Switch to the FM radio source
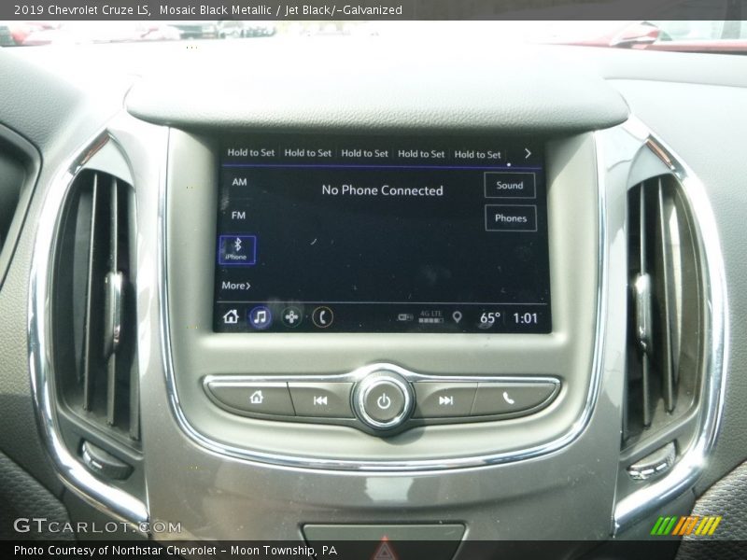Screen dimensions: 747x560 (238, 216)
